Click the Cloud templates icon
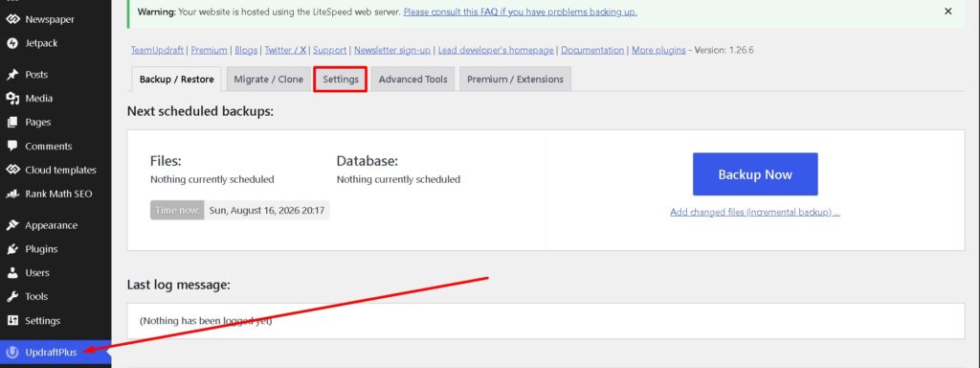 [x=11, y=170]
